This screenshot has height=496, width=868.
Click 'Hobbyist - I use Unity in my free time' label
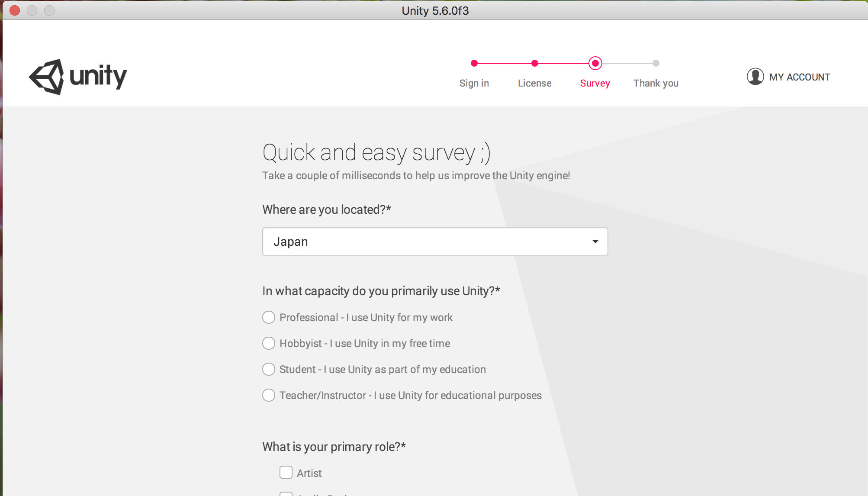coord(365,344)
